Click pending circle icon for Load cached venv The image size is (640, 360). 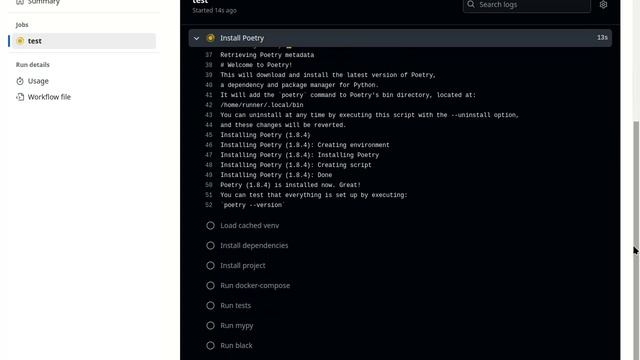click(x=210, y=225)
